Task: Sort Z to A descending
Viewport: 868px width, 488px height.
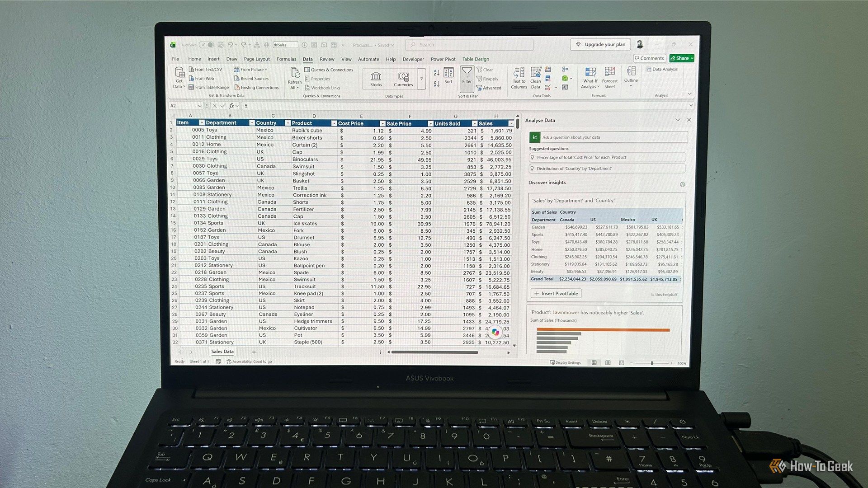Action: [x=436, y=84]
